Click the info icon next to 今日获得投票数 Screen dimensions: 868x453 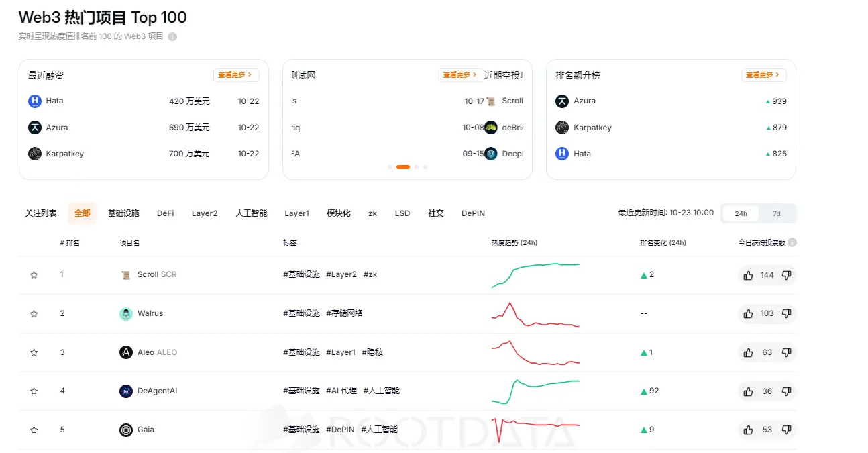tap(792, 242)
